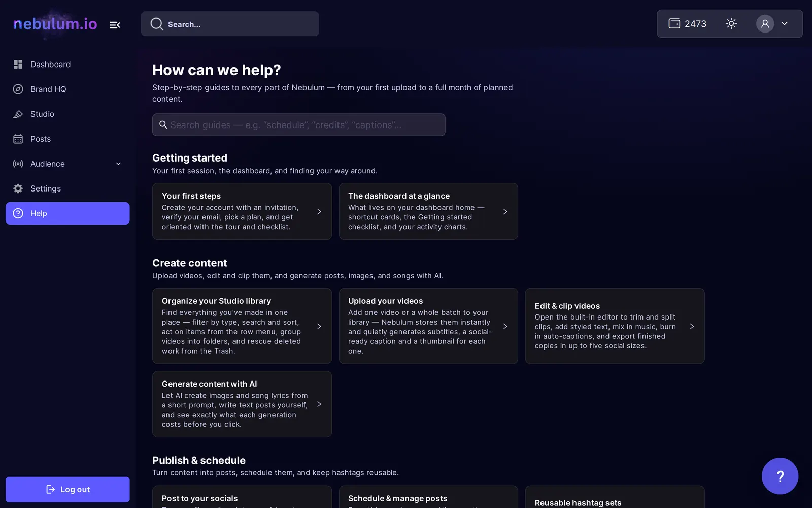Open Organize your Studio library guide
This screenshot has width=812, height=508.
point(242,326)
